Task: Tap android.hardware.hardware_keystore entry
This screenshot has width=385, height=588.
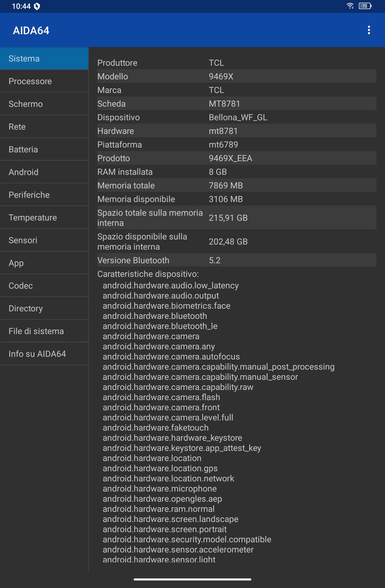Action: pyautogui.click(x=172, y=438)
